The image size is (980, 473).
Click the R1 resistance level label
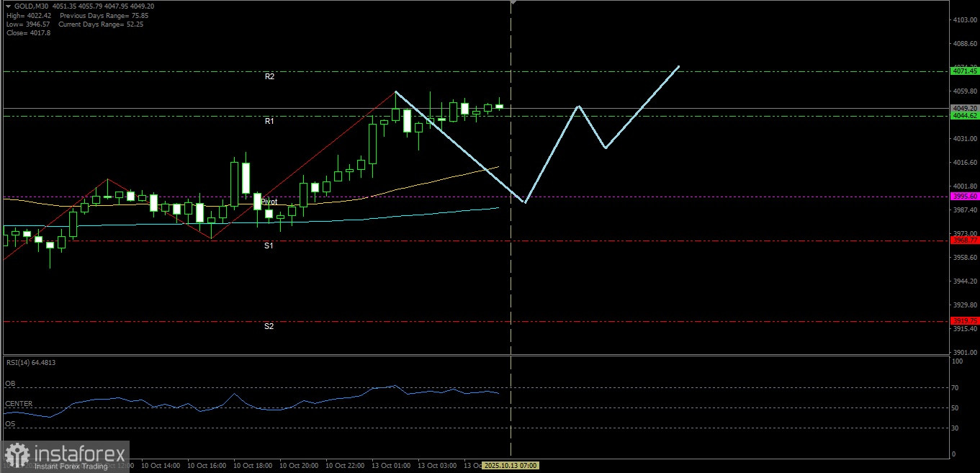269,122
